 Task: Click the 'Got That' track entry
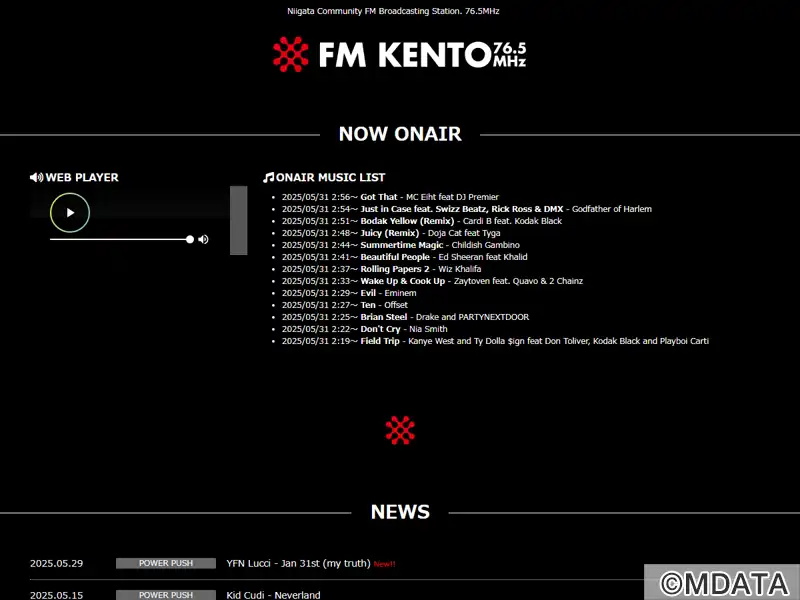[390, 197]
